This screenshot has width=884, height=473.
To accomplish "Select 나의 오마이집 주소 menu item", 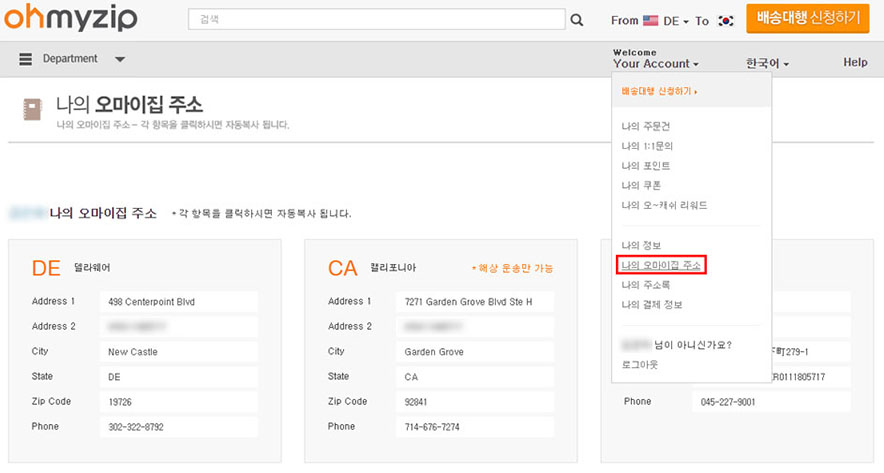I will 661,265.
